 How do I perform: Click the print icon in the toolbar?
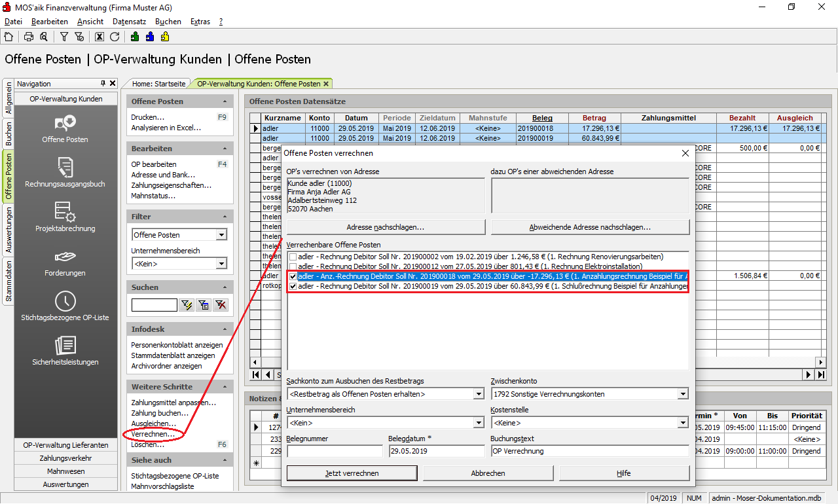point(29,37)
